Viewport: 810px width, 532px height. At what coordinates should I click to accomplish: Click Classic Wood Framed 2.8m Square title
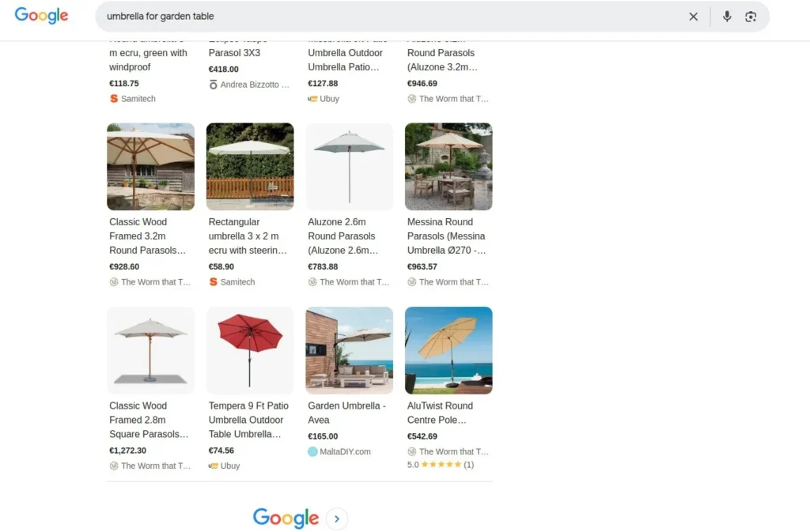pyautogui.click(x=149, y=420)
